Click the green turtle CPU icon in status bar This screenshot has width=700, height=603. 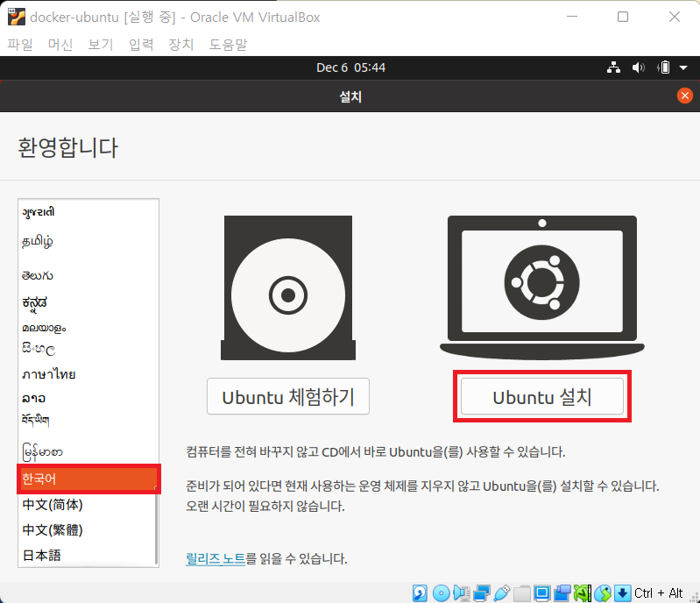click(x=583, y=593)
